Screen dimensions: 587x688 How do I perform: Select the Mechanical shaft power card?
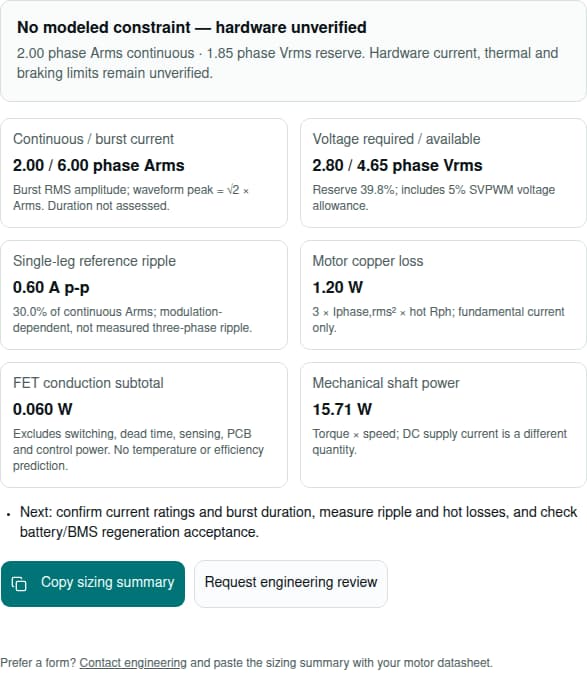443,425
